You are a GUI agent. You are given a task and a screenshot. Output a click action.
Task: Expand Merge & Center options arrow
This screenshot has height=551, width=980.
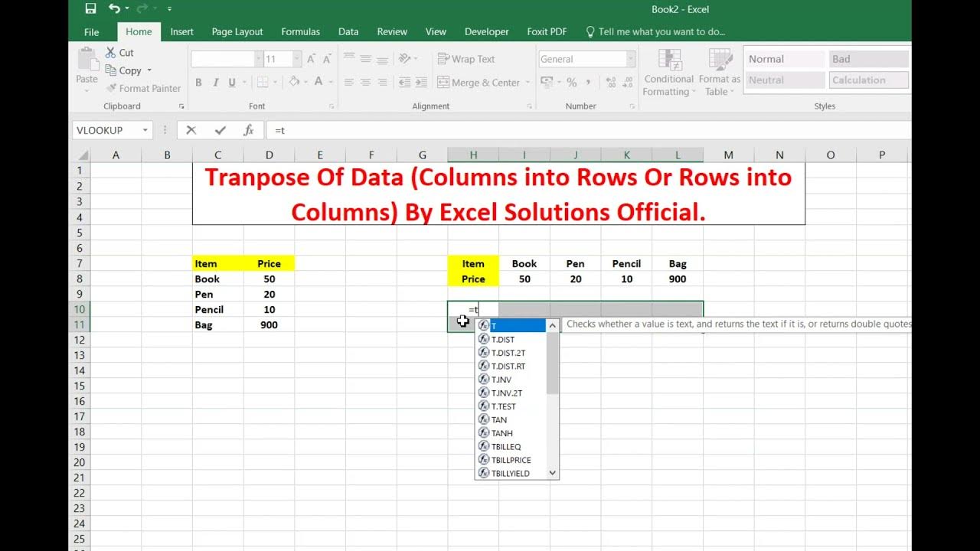tap(528, 83)
